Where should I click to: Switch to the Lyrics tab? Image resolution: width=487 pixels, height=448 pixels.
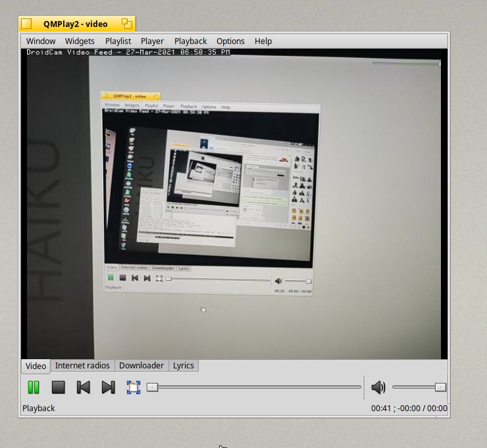(x=183, y=365)
